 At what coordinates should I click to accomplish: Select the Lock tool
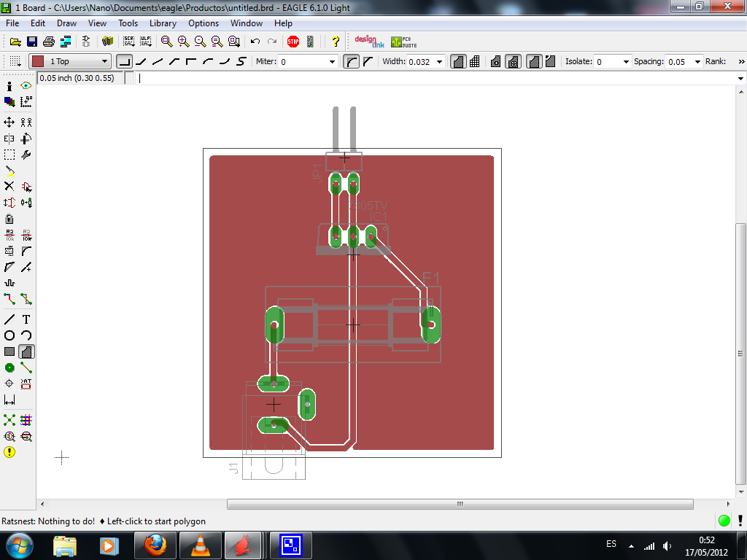pyautogui.click(x=9, y=219)
